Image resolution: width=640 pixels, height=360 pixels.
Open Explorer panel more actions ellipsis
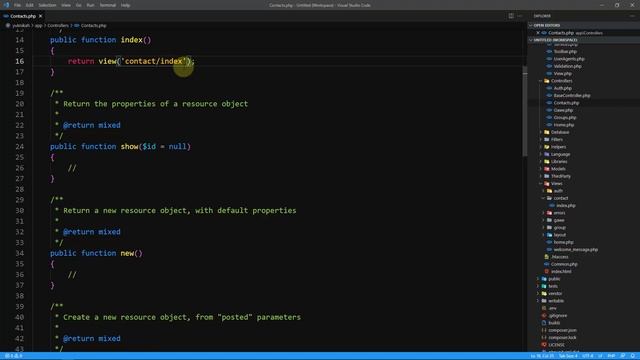(x=632, y=16)
